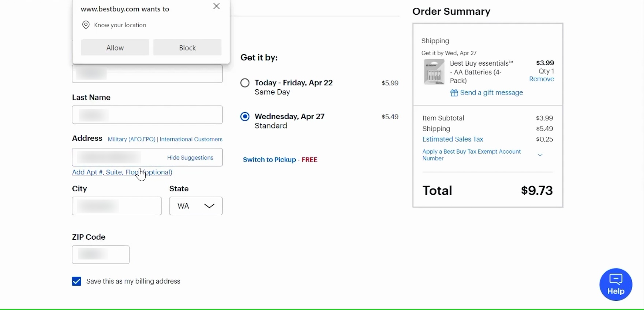Select Wednesday Standard delivery option
The height and width of the screenshot is (310, 644).
point(245,117)
